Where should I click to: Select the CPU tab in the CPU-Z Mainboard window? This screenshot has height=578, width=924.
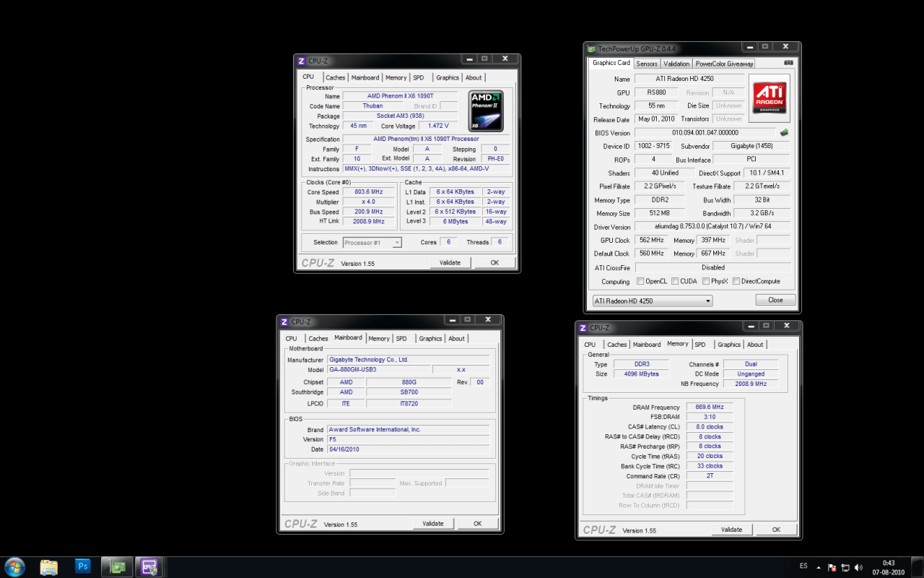291,338
